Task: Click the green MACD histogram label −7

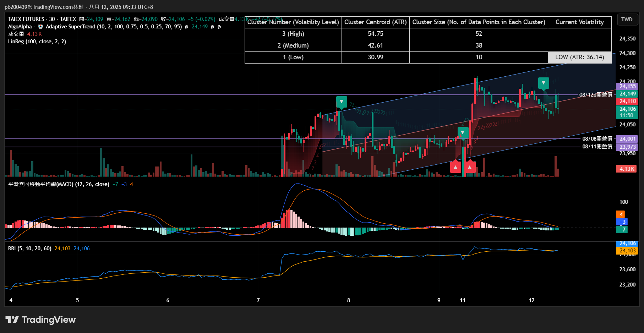Action: 622,230
